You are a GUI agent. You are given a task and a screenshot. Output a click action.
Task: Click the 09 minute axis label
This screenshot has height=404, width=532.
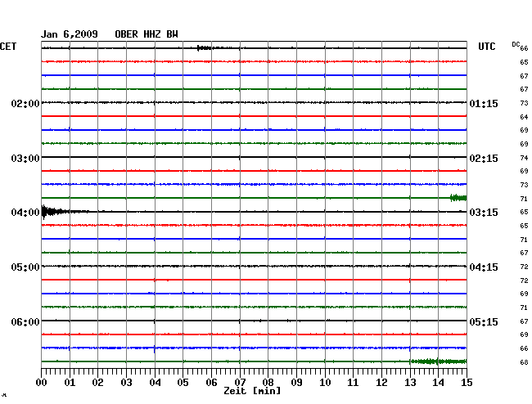[x=296, y=382]
